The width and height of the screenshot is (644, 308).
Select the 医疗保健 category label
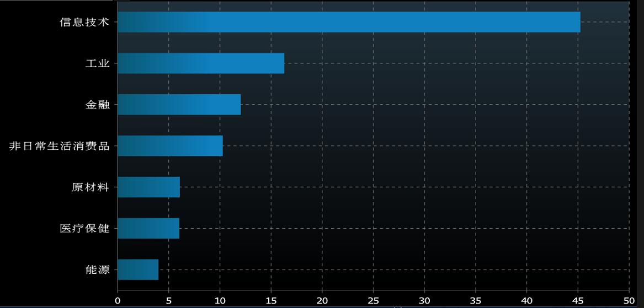tap(85, 229)
